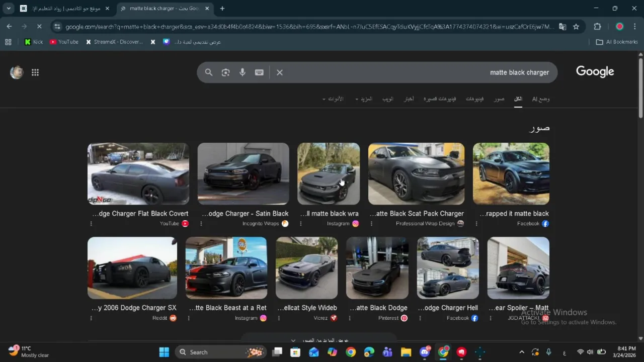The height and width of the screenshot is (362, 644).
Task: Open Chrome three-dot menu
Action: click(634, 27)
